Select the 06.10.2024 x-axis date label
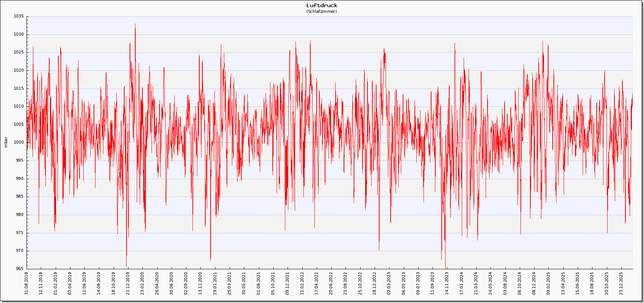 (520, 283)
